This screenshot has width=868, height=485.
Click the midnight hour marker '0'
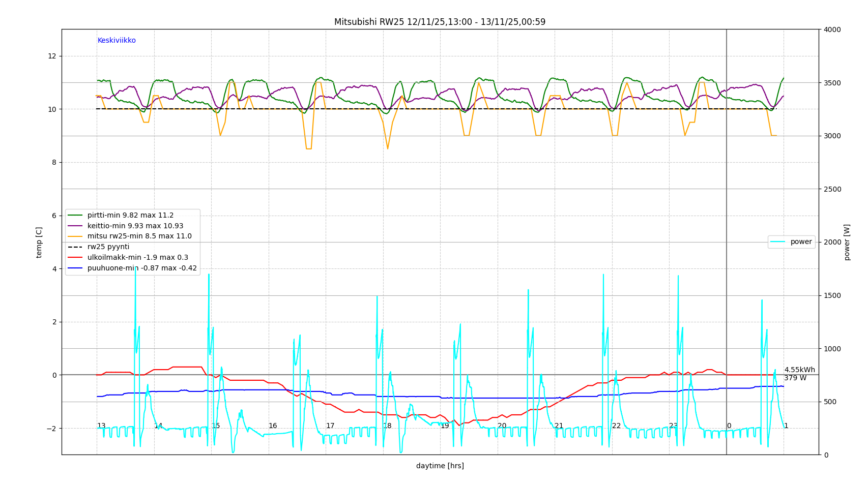pyautogui.click(x=729, y=426)
